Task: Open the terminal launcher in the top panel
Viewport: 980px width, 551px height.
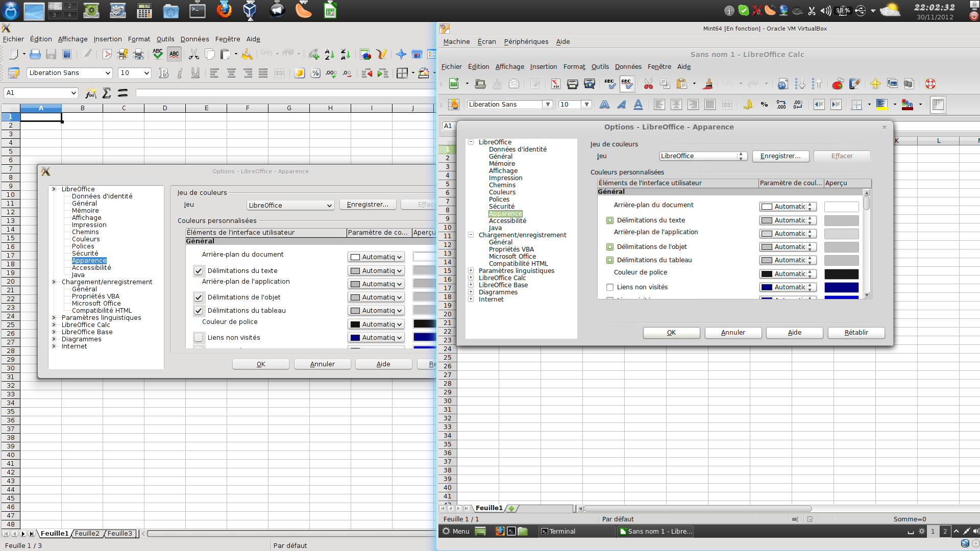Action: [x=197, y=10]
